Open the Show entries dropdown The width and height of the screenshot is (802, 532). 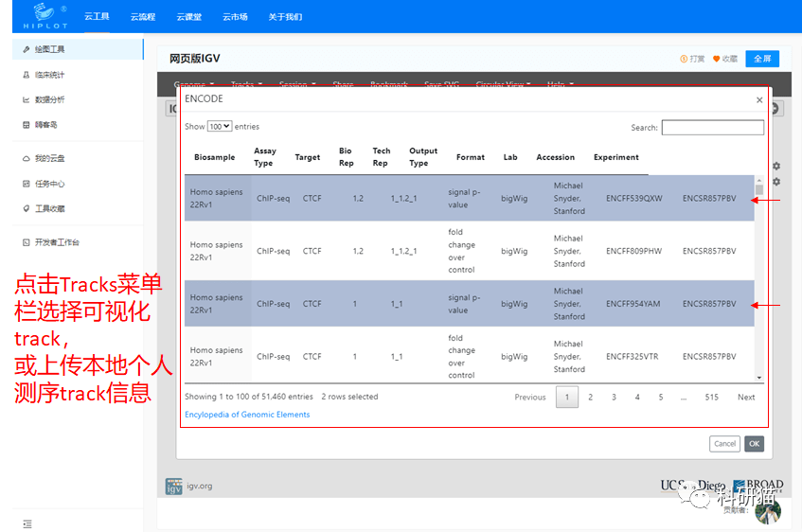220,127
